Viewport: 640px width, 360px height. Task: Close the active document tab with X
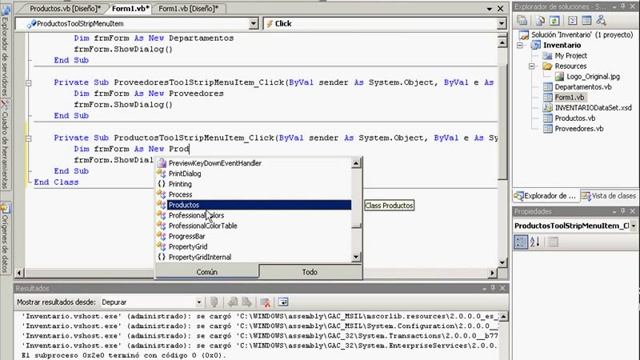[500, 9]
